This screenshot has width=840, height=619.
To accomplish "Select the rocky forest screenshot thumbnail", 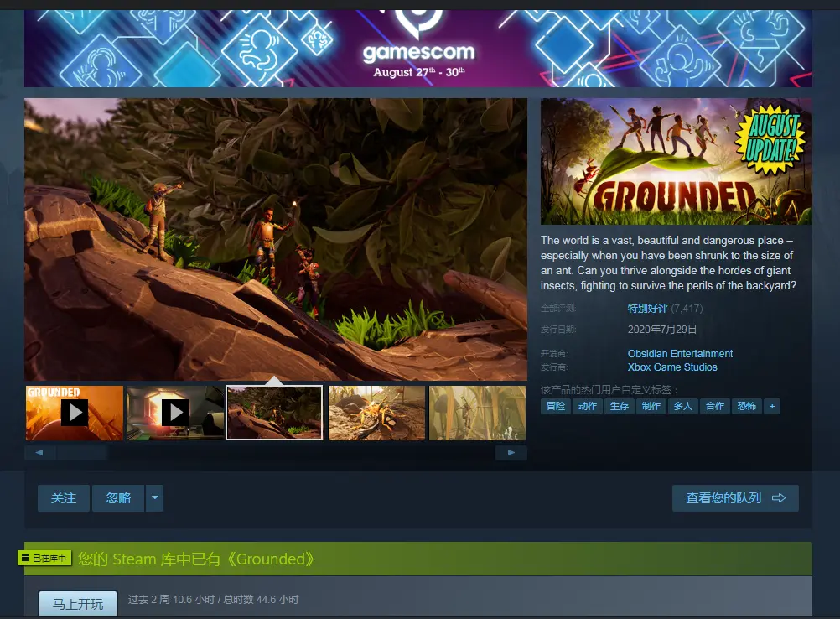I will tap(274, 413).
